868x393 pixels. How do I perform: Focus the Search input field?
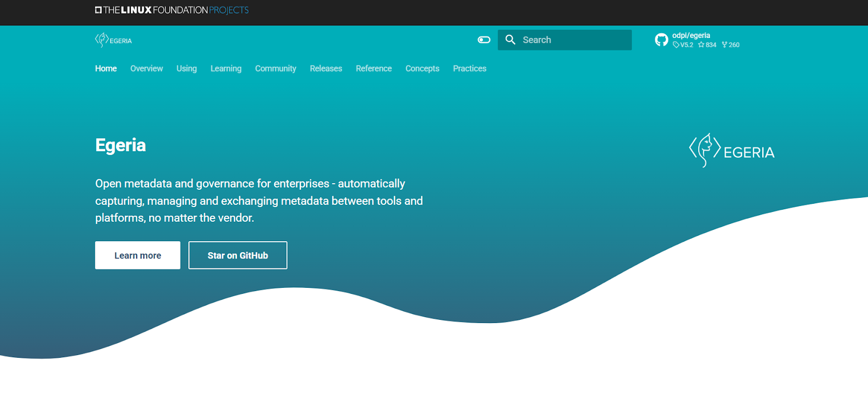(572, 40)
